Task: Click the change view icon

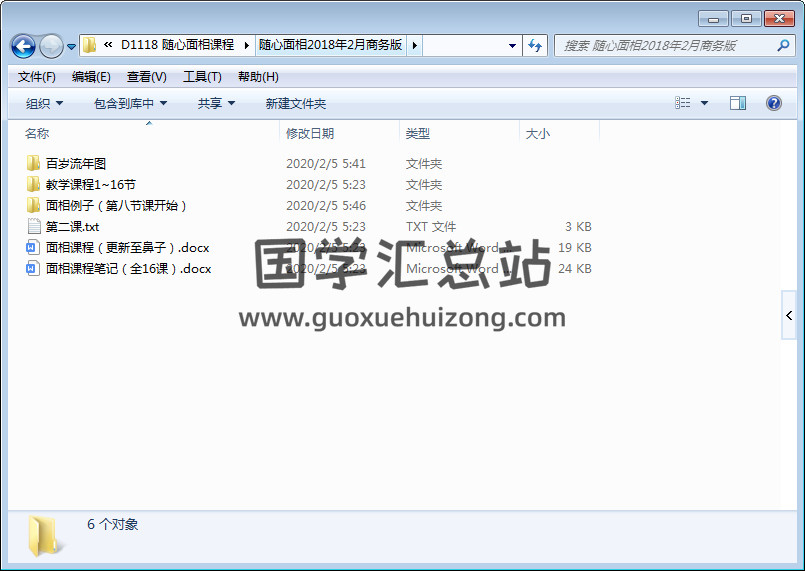Action: [x=682, y=103]
